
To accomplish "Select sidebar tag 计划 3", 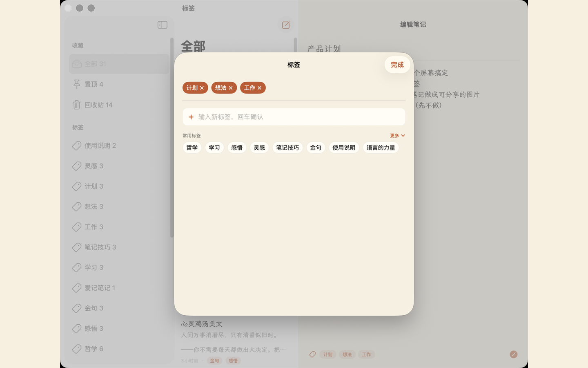I will [x=119, y=186].
